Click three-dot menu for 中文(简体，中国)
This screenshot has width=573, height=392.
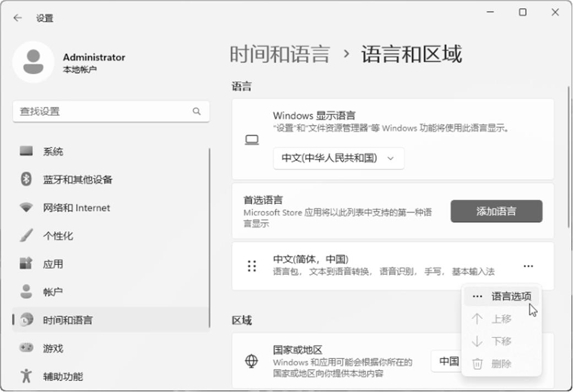pos(528,266)
